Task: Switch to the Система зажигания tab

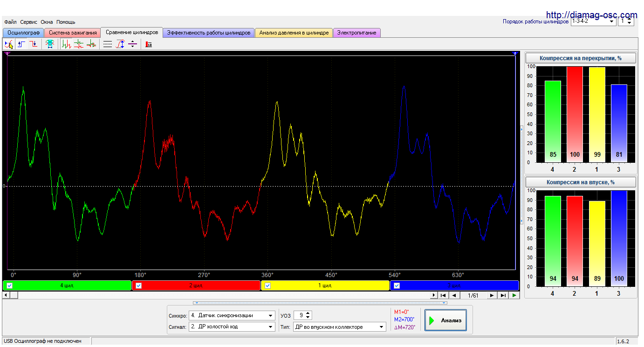Action: pyautogui.click(x=73, y=33)
